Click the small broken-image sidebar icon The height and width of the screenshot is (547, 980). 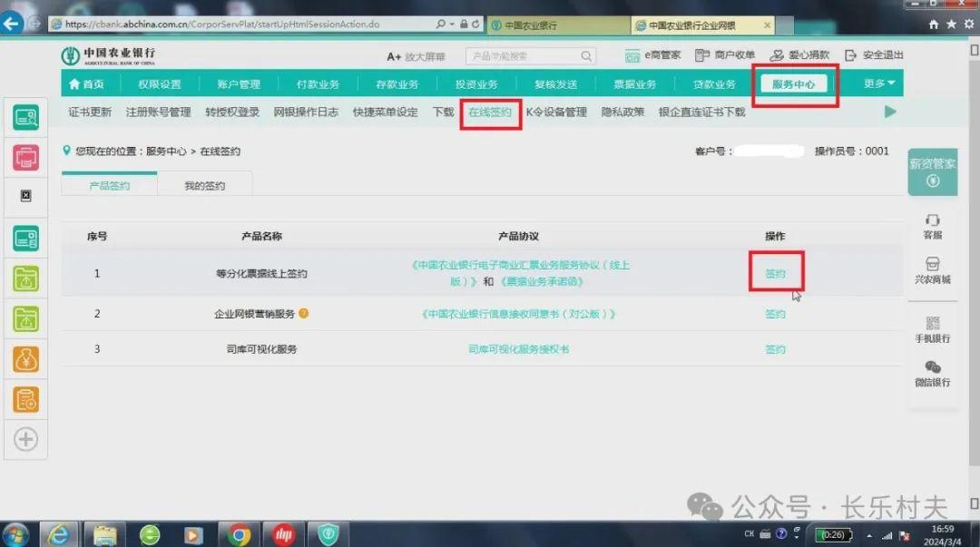coord(25,196)
